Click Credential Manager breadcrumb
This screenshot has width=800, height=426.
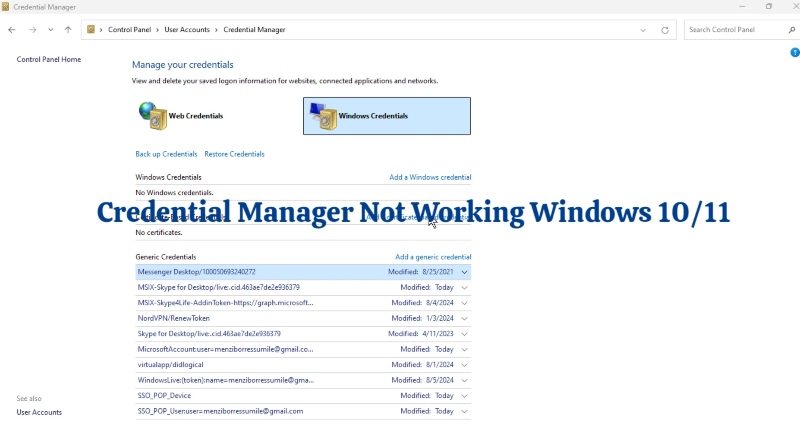pyautogui.click(x=254, y=30)
